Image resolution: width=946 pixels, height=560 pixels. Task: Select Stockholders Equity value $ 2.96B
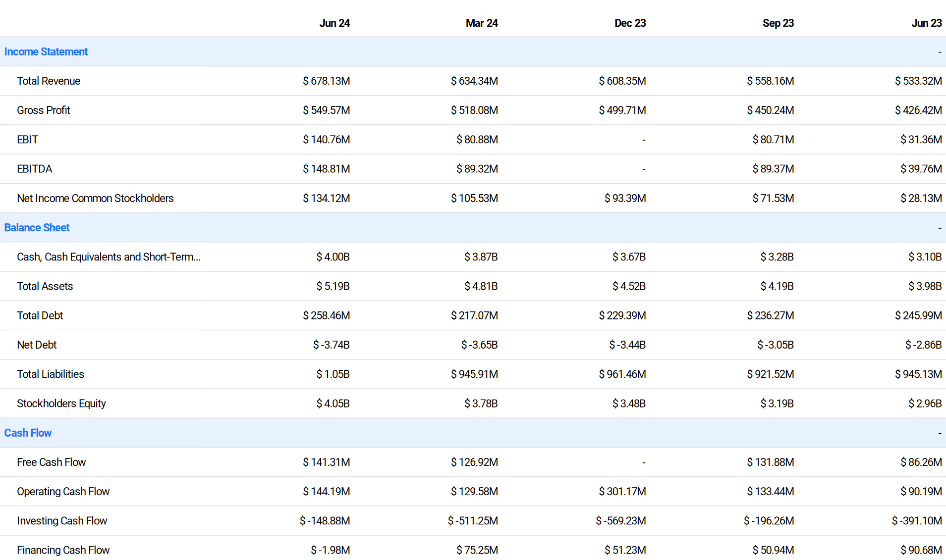pos(925,403)
